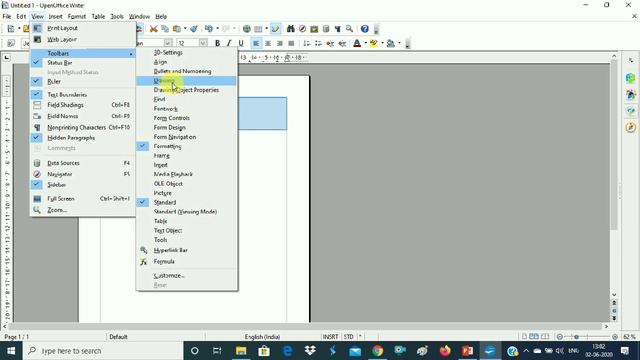
Task: Expand the Undo history arrow
Action: pyautogui.click(x=217, y=29)
